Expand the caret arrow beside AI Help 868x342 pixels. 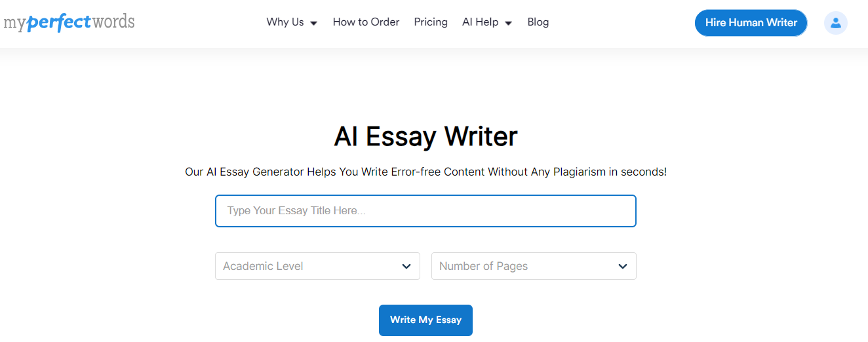click(508, 23)
